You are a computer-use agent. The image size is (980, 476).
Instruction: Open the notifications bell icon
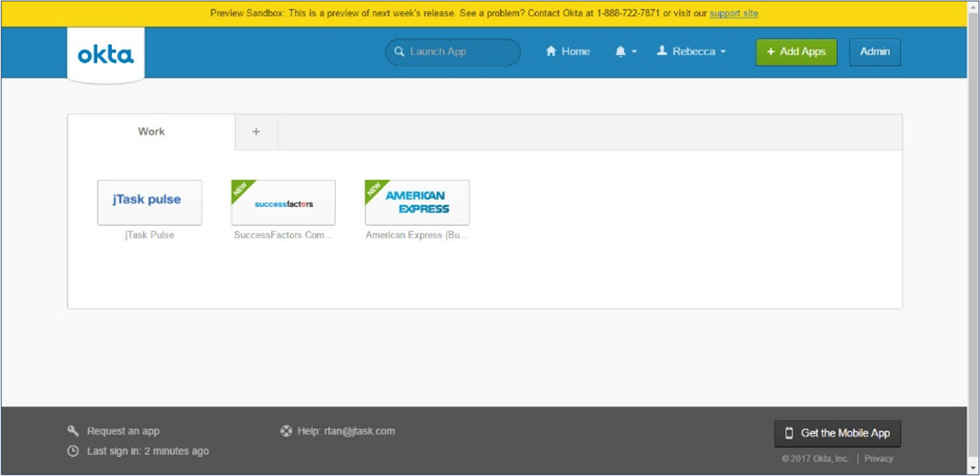point(621,51)
